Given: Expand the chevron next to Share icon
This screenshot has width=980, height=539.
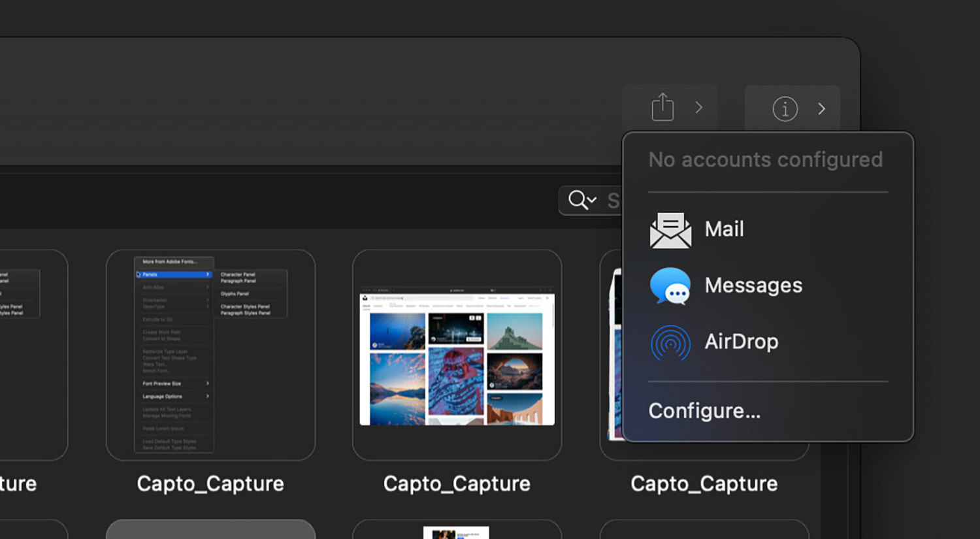Looking at the screenshot, I should click(698, 107).
